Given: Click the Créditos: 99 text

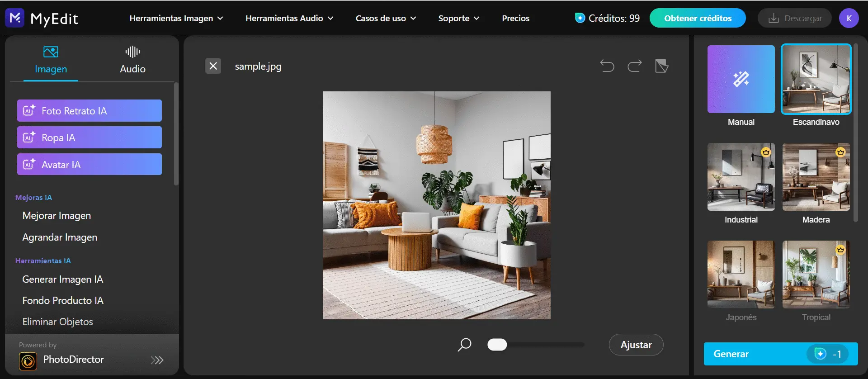Looking at the screenshot, I should tap(614, 18).
